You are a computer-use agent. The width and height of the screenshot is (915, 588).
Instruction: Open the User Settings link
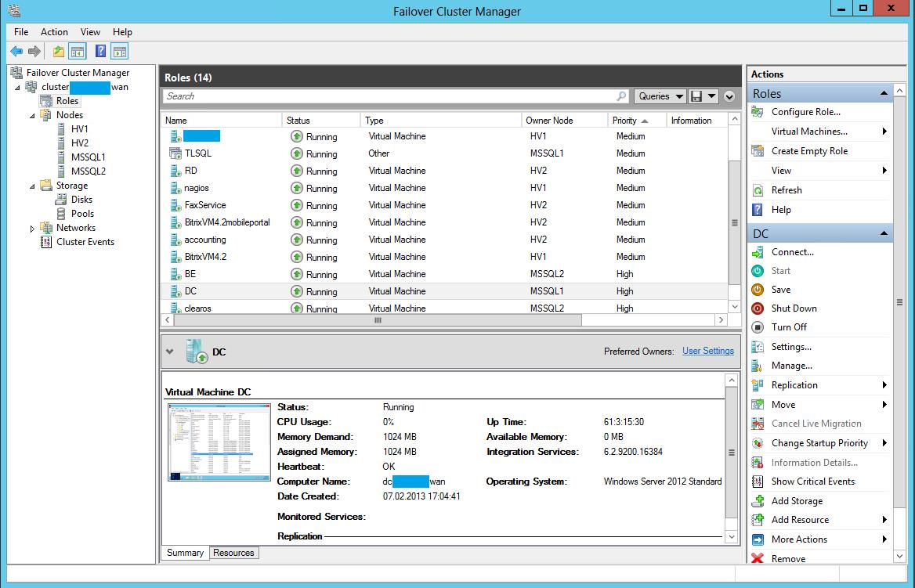[707, 351]
